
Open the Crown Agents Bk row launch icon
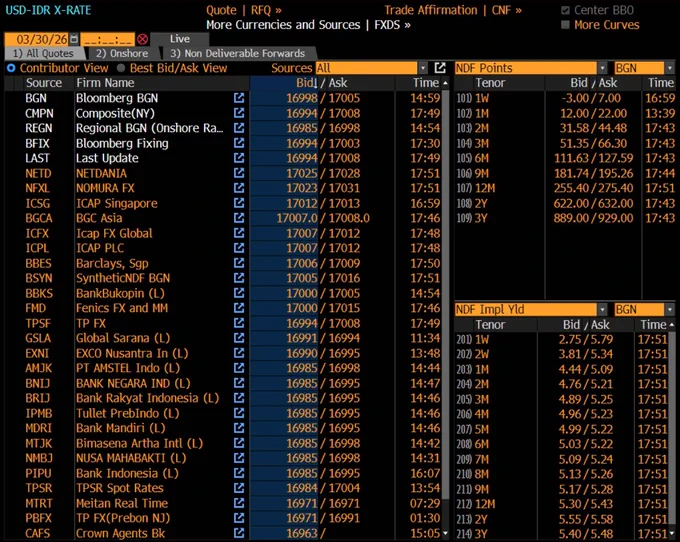coord(239,533)
